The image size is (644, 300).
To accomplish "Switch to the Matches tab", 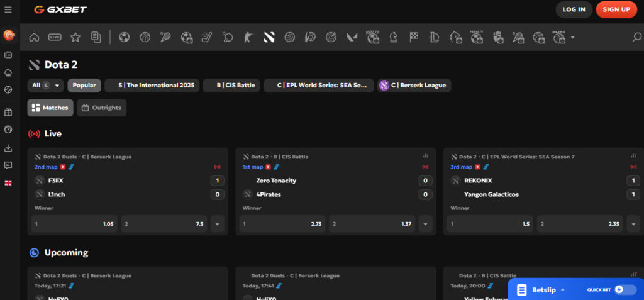I will [50, 108].
